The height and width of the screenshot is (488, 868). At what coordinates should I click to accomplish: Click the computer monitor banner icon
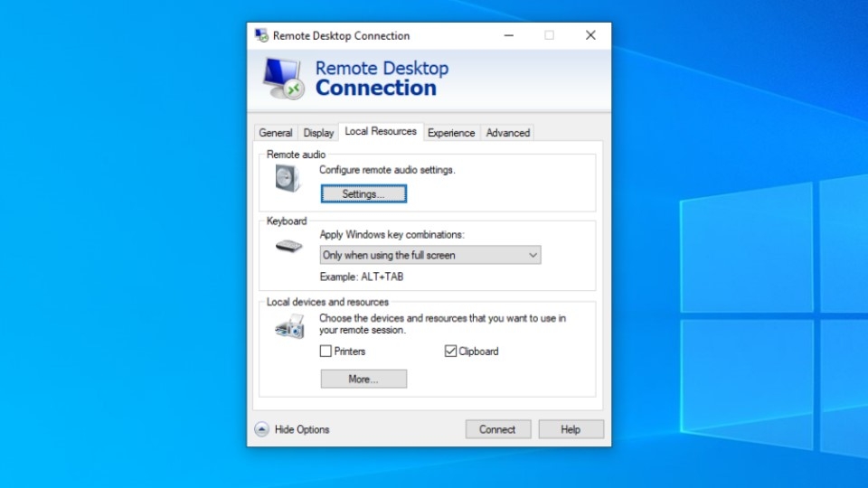click(x=283, y=79)
